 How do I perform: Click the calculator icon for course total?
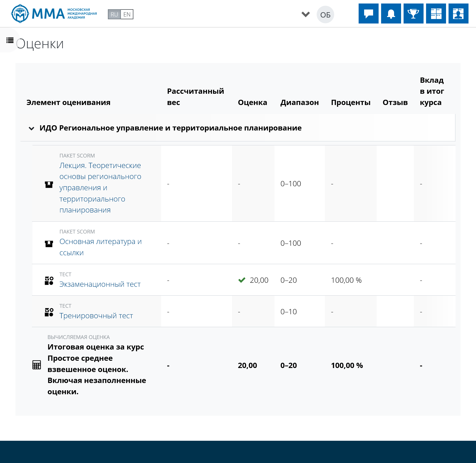tap(37, 365)
